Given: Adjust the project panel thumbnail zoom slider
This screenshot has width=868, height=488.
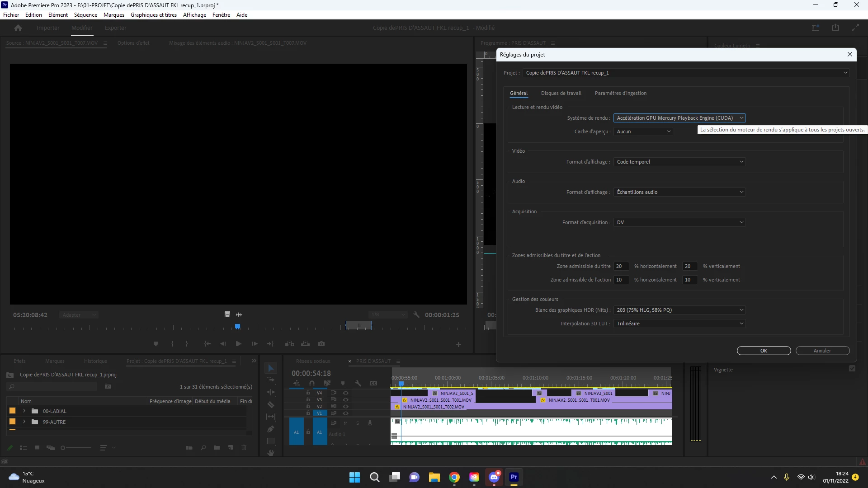Looking at the screenshot, I should tap(63, 448).
